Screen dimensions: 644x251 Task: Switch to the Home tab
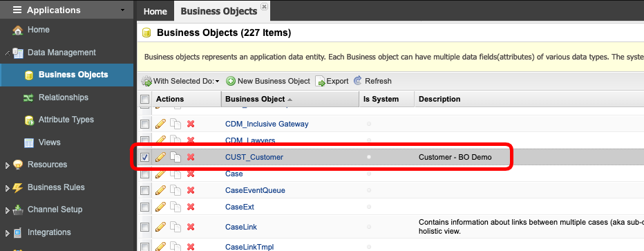click(x=155, y=12)
